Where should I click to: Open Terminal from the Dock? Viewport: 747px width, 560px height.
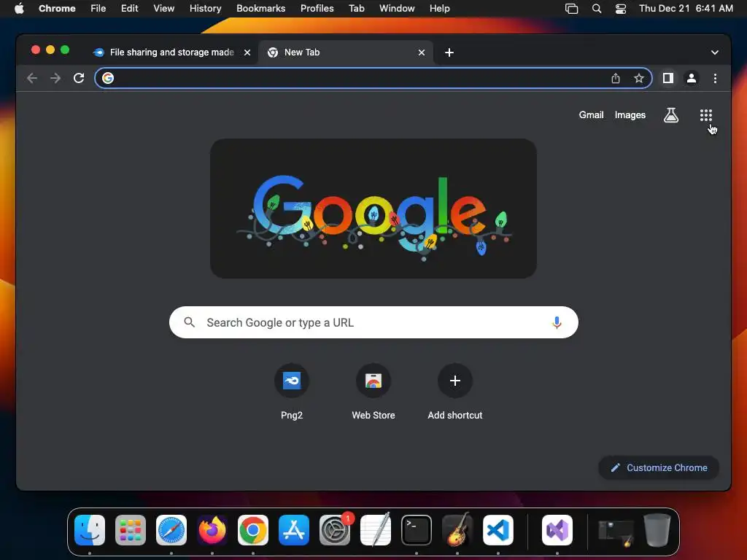pyautogui.click(x=417, y=530)
